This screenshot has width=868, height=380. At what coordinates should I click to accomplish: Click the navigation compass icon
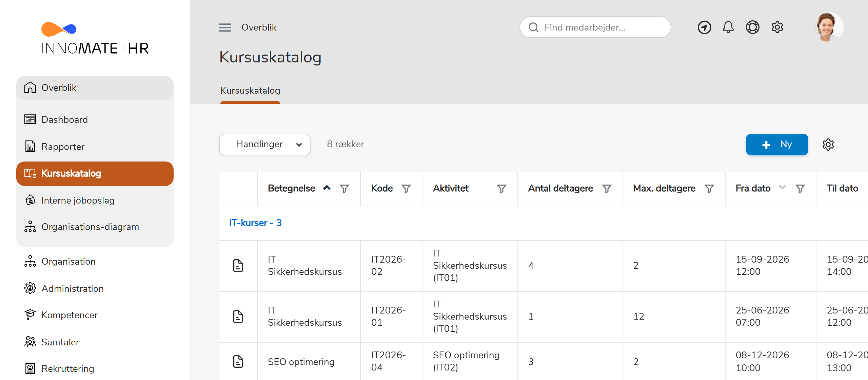tap(704, 27)
